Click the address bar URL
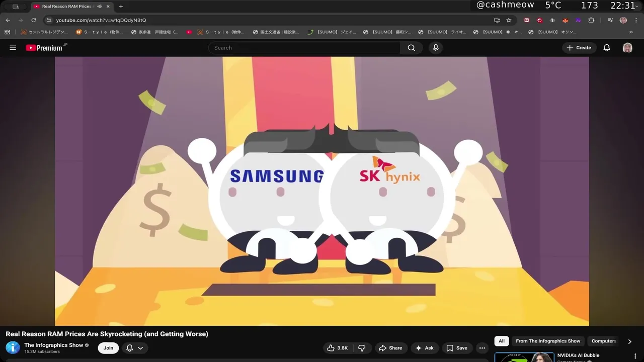Viewport: 644px width, 362px height. [x=101, y=20]
